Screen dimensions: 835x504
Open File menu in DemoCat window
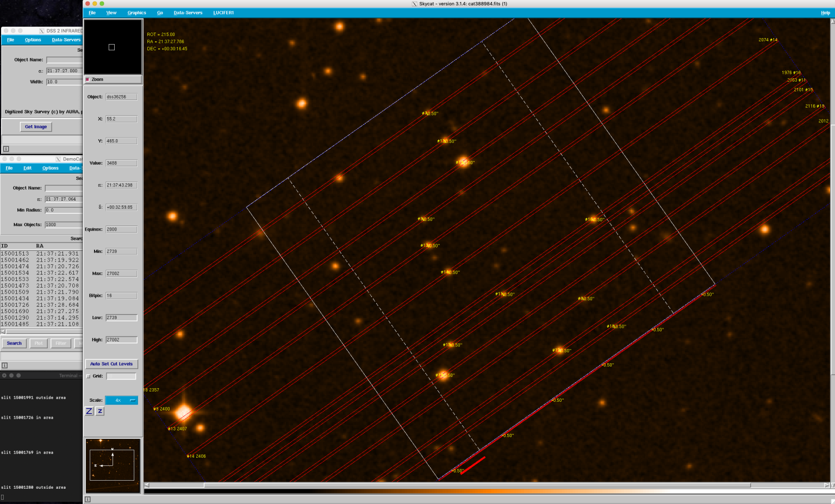pos(9,168)
